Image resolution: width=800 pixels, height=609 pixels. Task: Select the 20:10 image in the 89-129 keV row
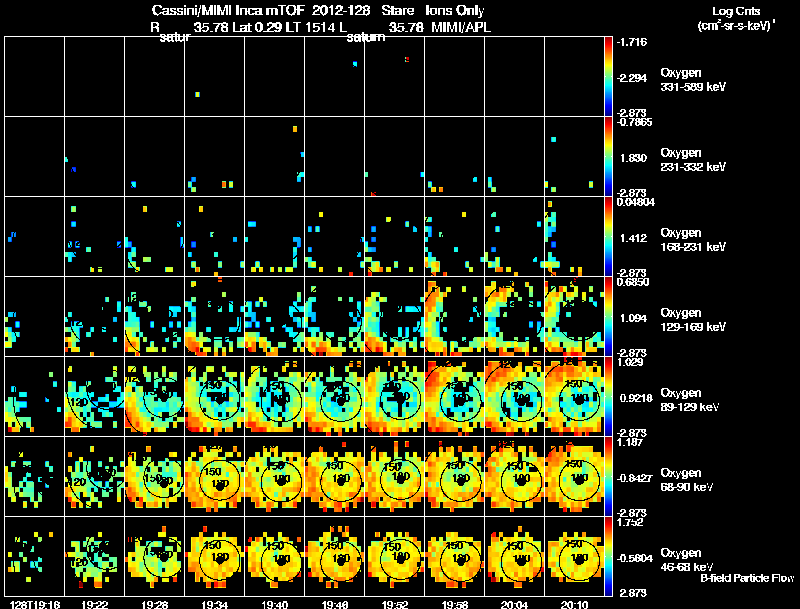(x=574, y=396)
